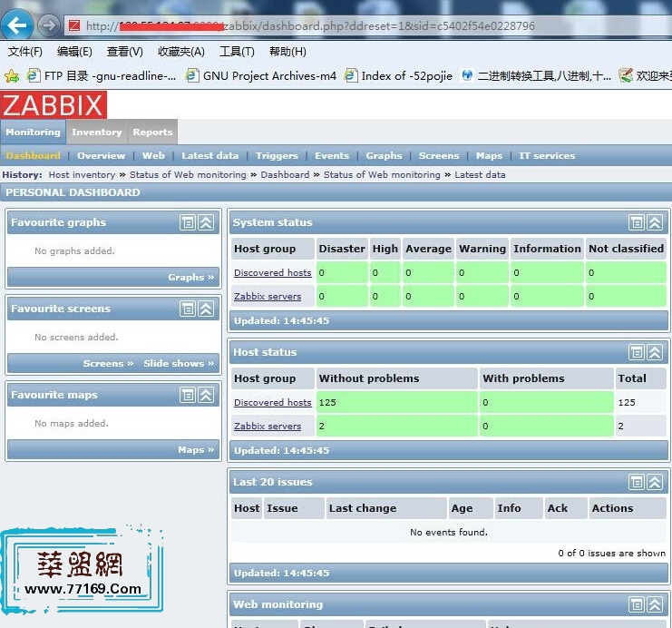Click the Slide shows » link
Screen dimensions: 672x628
179,364
